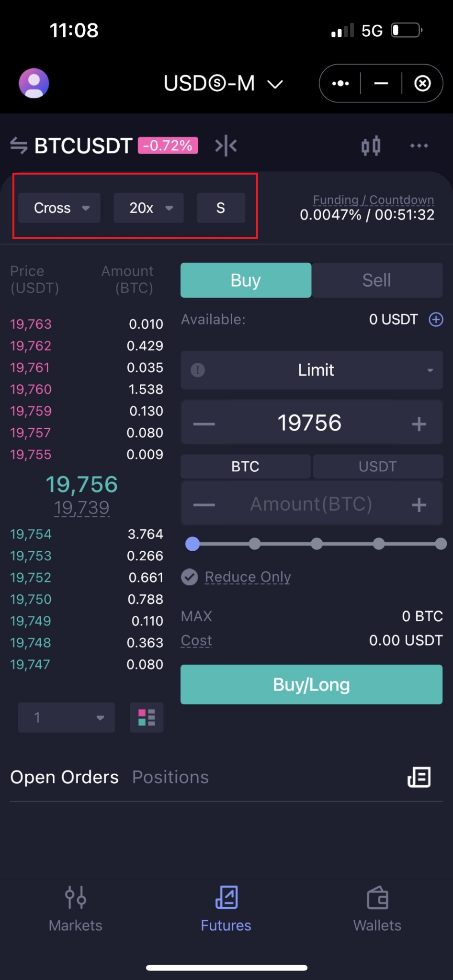
Task: Switch to the Sell side
Action: 377,280
